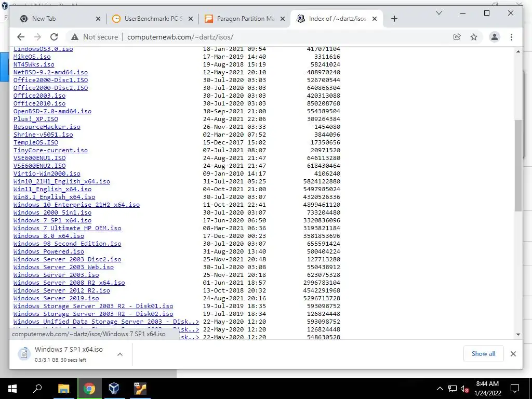Reload the page with the refresh icon
This screenshot has width=532, height=399.
point(54,37)
